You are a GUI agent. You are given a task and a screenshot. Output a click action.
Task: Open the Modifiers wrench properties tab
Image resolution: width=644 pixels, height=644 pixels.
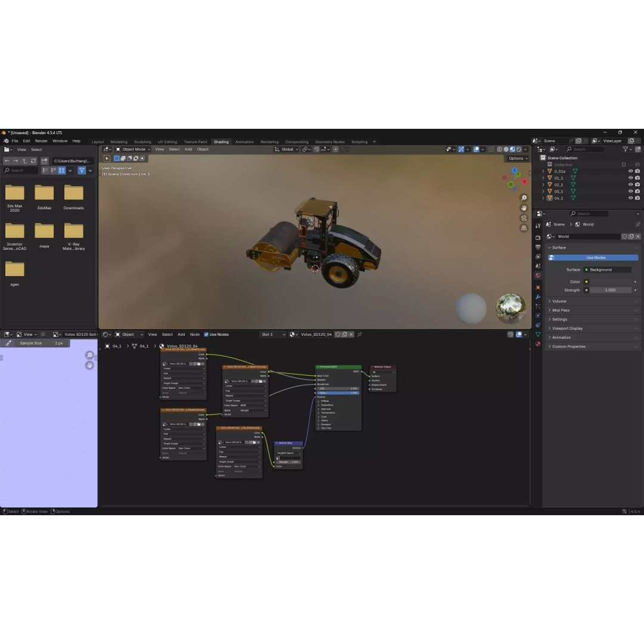[538, 297]
